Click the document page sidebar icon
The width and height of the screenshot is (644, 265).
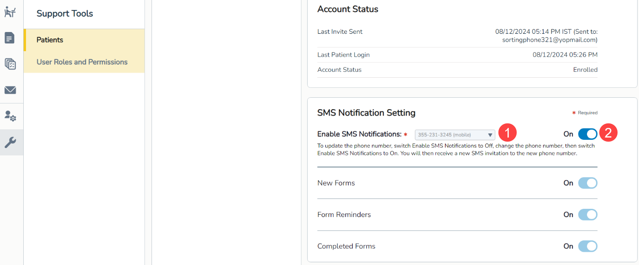(x=10, y=38)
